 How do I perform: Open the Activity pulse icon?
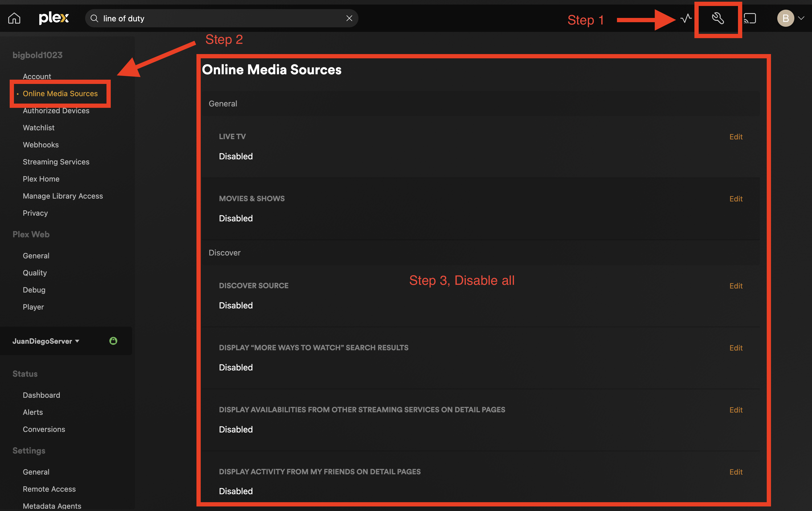pos(686,18)
